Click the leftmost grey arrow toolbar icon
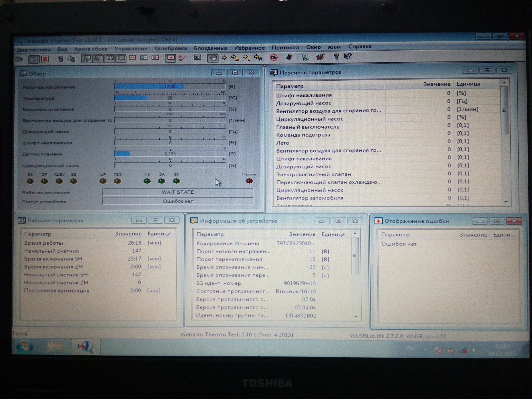This screenshot has width=532, height=399. [x=19, y=59]
